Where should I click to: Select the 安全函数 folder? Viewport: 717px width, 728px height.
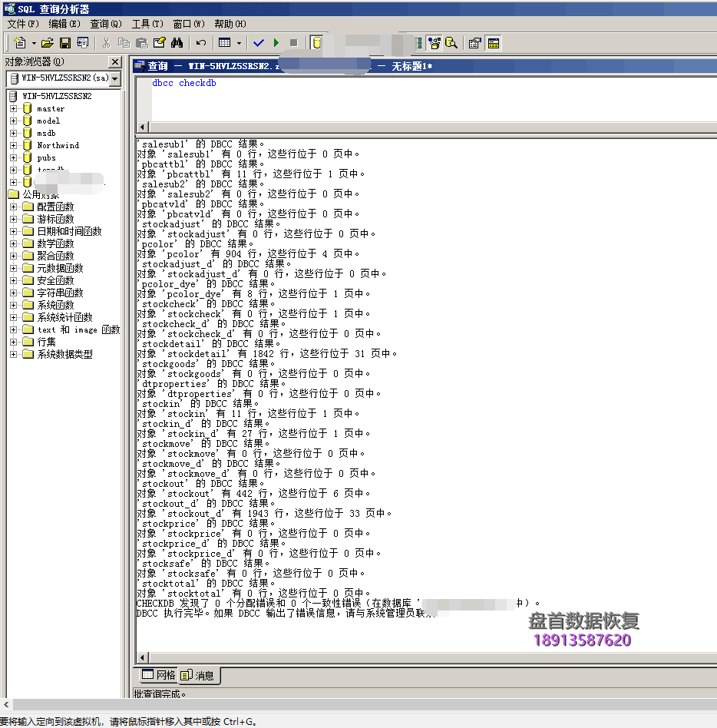[55, 280]
